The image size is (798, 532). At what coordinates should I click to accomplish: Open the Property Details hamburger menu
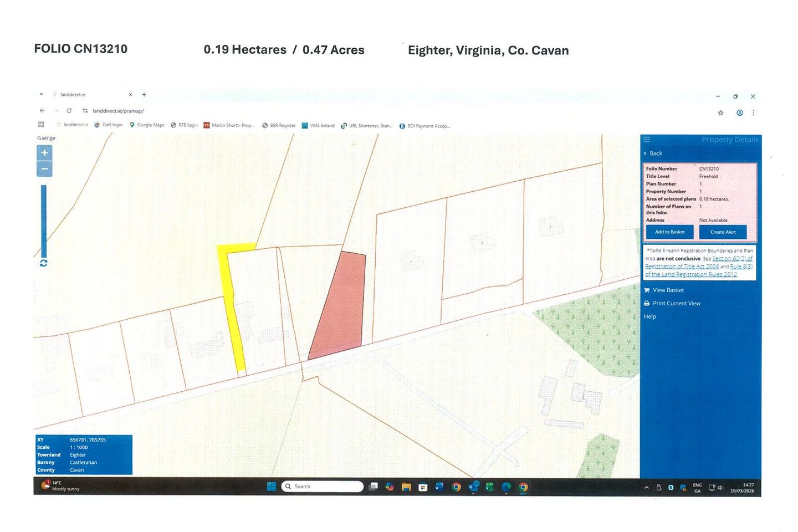pos(647,140)
